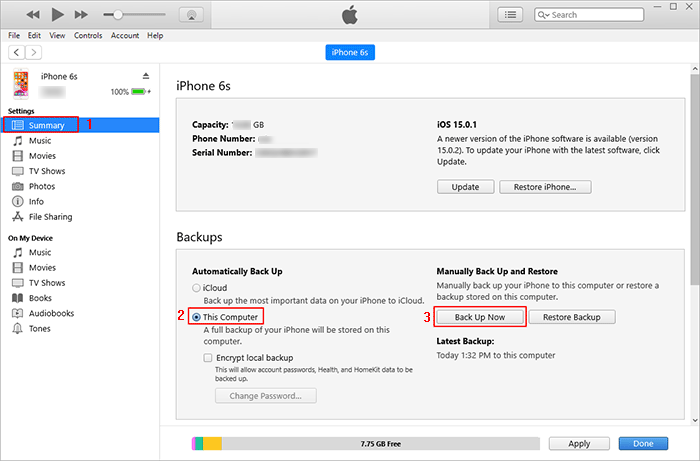Click the Change Password... button
700x461 pixels.
click(266, 396)
